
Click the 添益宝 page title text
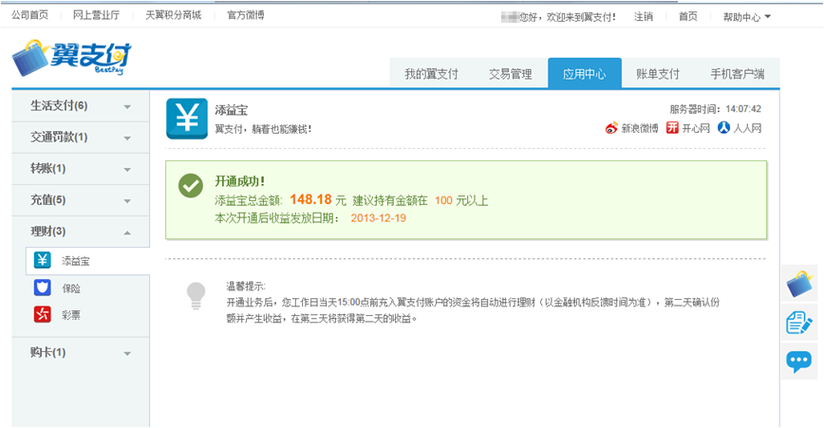(x=231, y=110)
